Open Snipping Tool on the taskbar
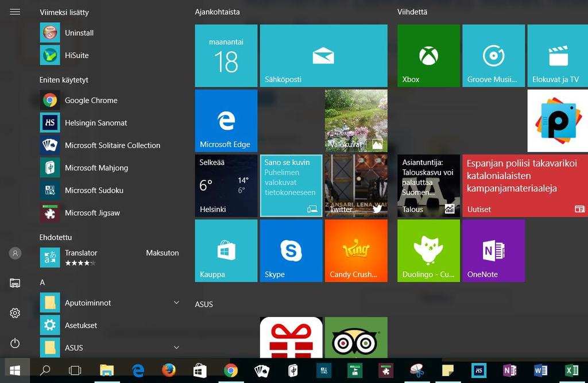Screen dimensions: 588x383 417,370
